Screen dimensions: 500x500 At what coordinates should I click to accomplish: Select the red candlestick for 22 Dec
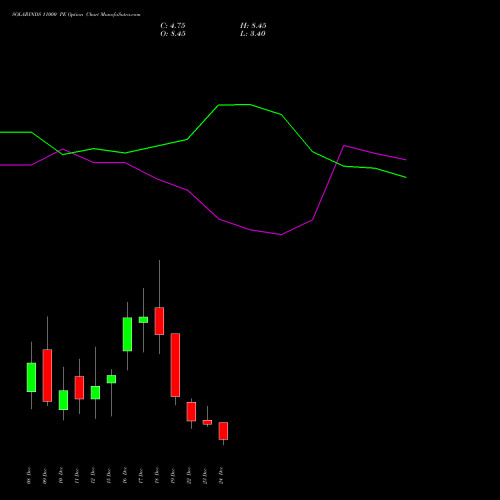tap(191, 412)
